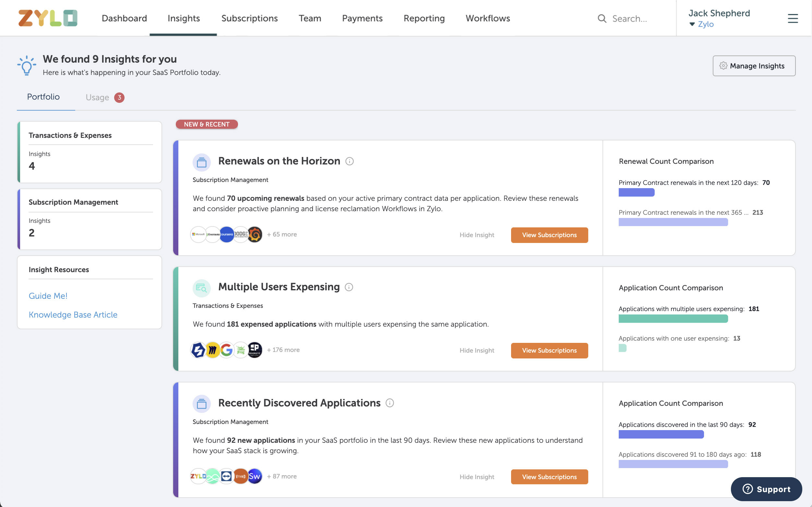Hide the Multiple Users Expensing insight

(477, 350)
